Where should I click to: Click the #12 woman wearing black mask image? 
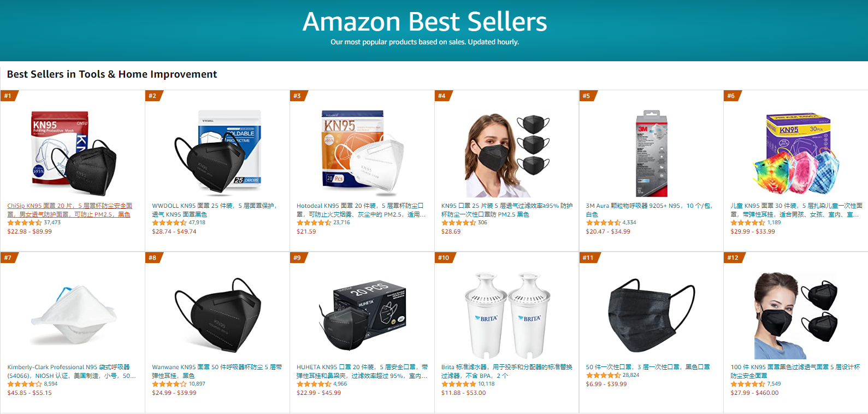click(x=796, y=315)
